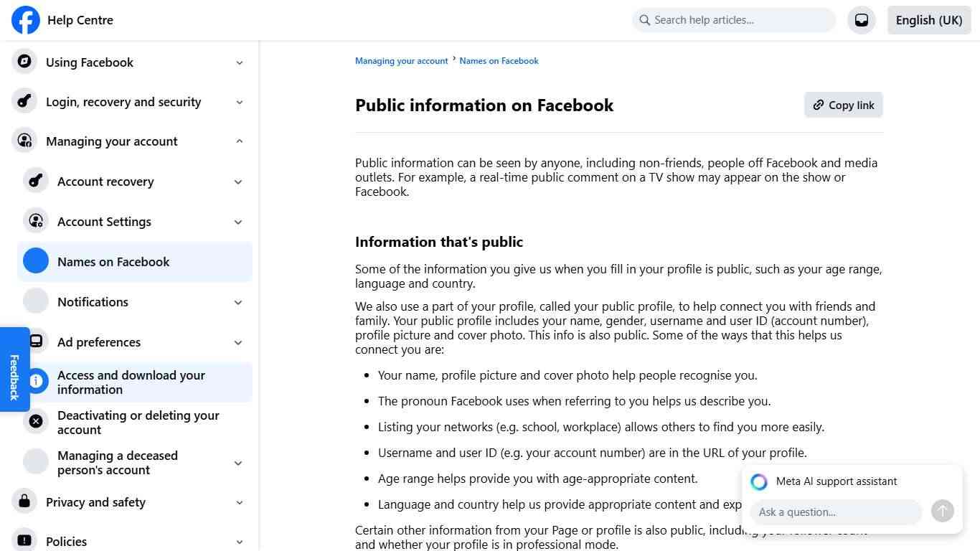Screen dimensions: 980x551
Task: Collapse the Managing your account section
Action: click(x=239, y=141)
